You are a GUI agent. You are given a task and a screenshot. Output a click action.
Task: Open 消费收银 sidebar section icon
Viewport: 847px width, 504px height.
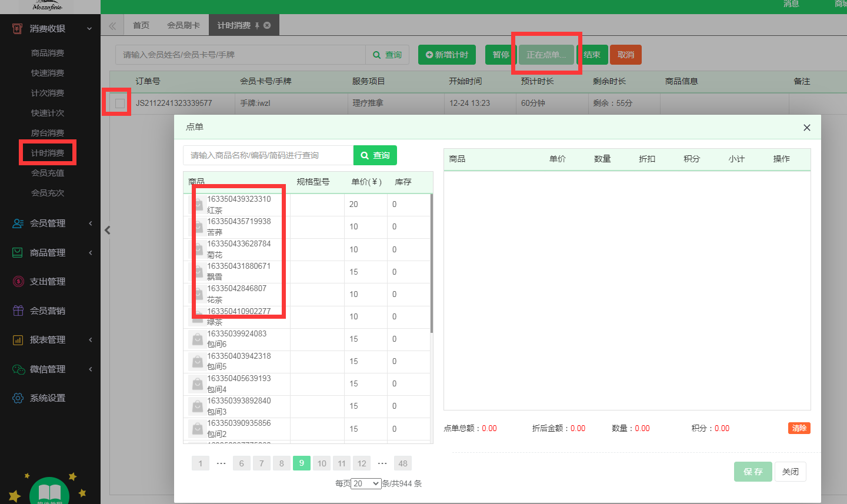coord(18,28)
